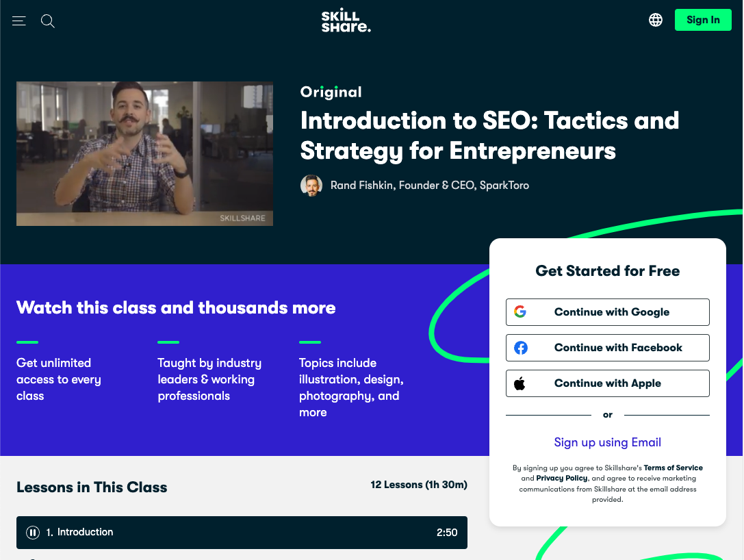Open the Terms of Service link
Screen dimensions: 744x560
673,468
